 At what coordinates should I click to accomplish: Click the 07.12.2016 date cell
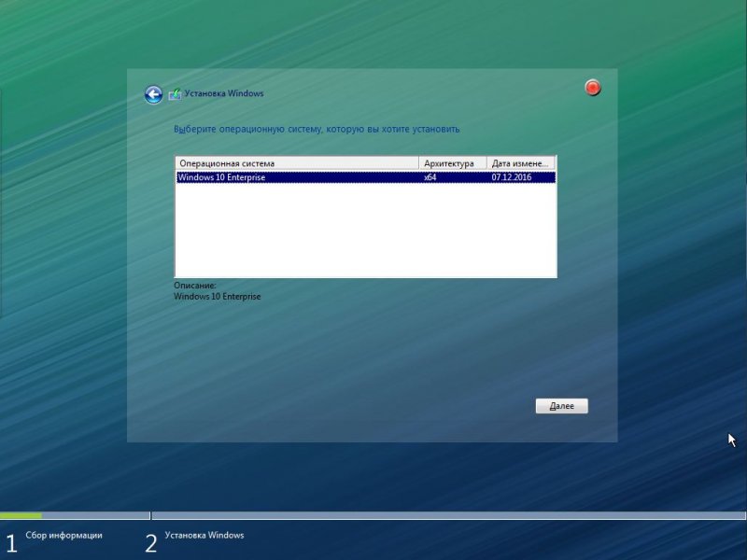(511, 177)
